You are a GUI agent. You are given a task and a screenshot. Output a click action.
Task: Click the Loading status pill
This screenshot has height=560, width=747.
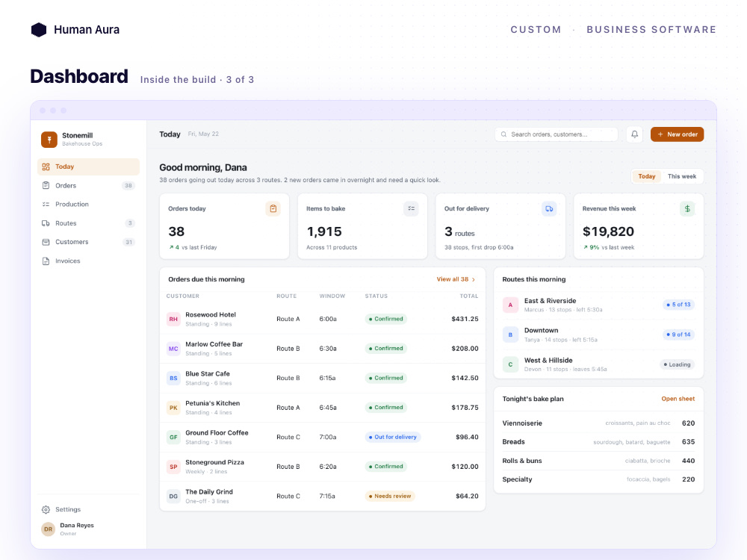pyautogui.click(x=677, y=364)
